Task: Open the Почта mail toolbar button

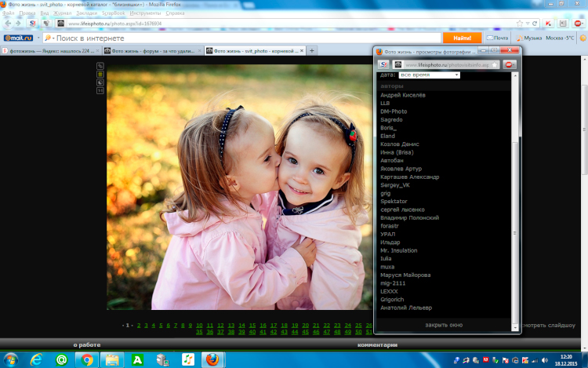Action: click(x=497, y=37)
